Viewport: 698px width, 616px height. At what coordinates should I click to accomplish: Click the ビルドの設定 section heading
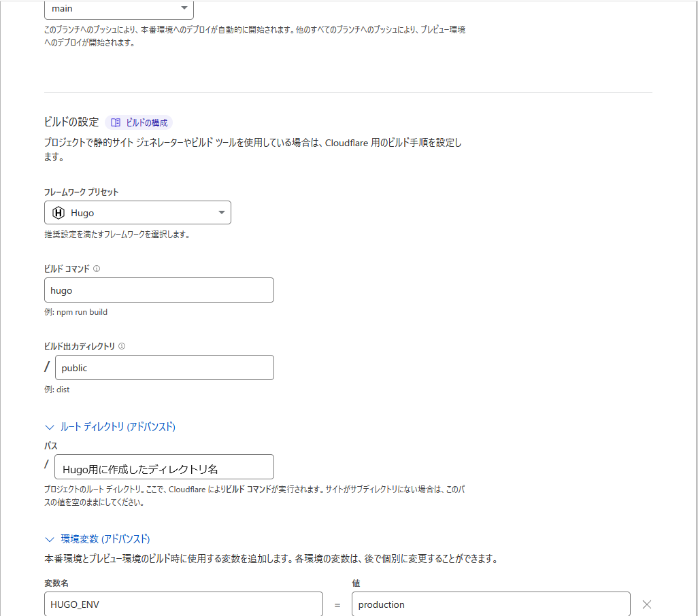pyautogui.click(x=71, y=122)
